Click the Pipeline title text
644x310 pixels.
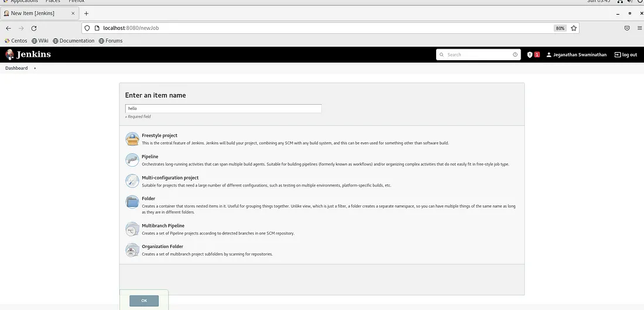[150, 157]
